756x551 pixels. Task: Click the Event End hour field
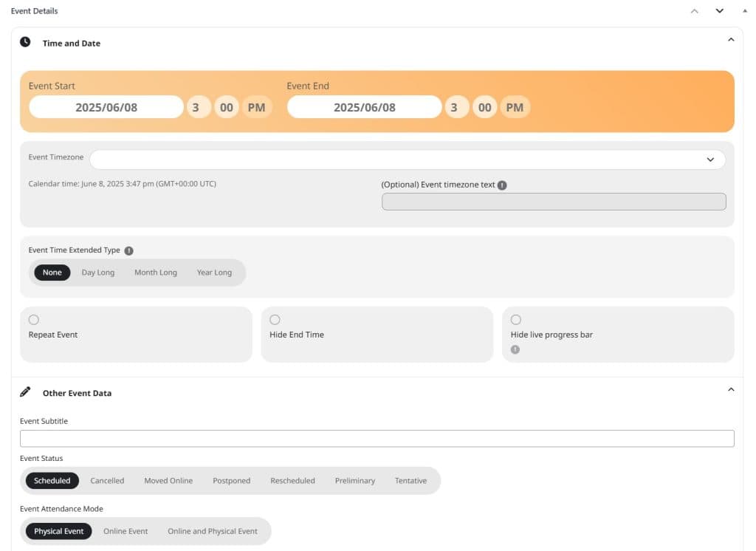(x=457, y=107)
